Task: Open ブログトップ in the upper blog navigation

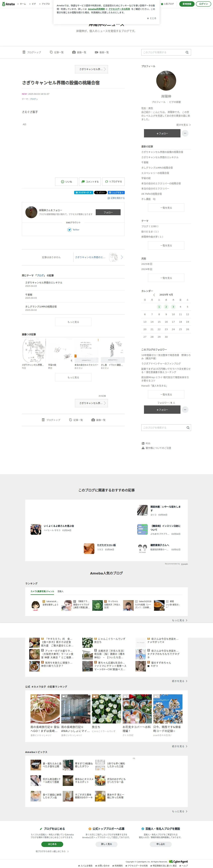Action: click(32, 52)
